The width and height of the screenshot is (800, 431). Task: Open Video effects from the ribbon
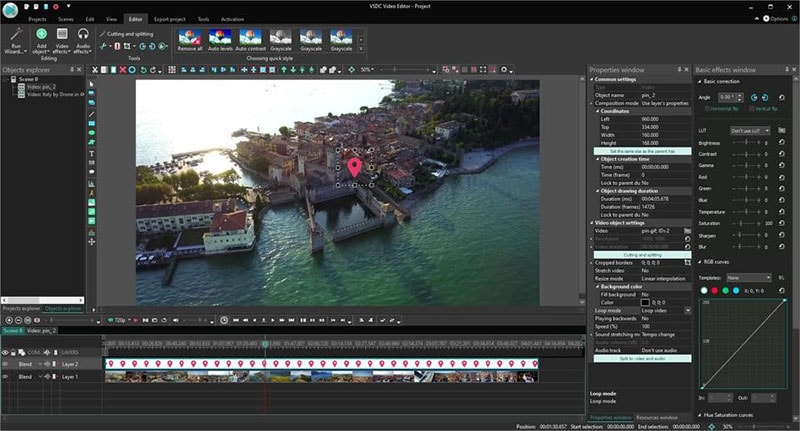(62, 35)
